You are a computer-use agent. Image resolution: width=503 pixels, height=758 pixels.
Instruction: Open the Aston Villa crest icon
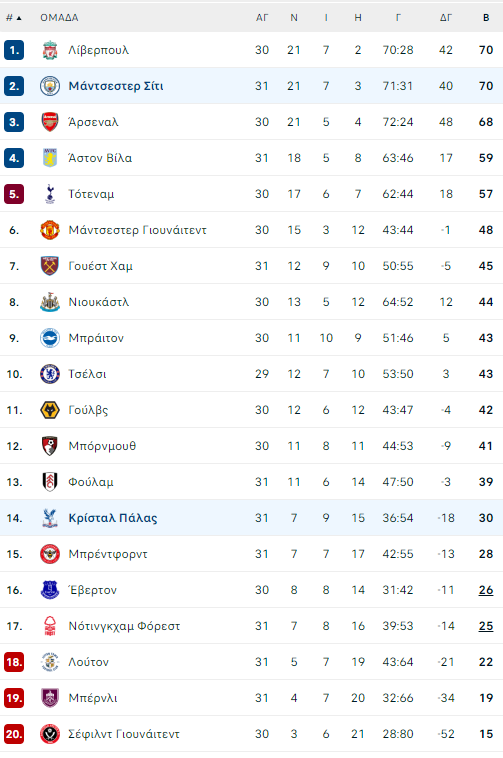point(50,158)
